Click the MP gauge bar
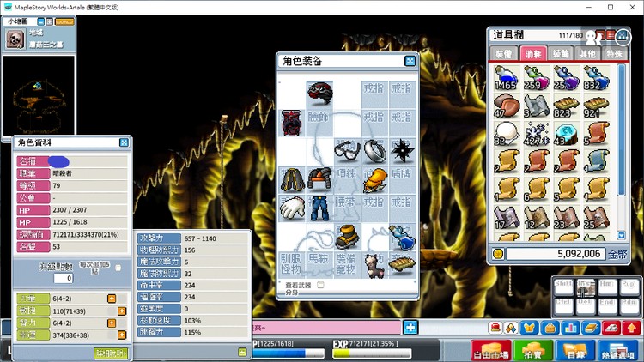This screenshot has width=644, height=362. [289, 353]
